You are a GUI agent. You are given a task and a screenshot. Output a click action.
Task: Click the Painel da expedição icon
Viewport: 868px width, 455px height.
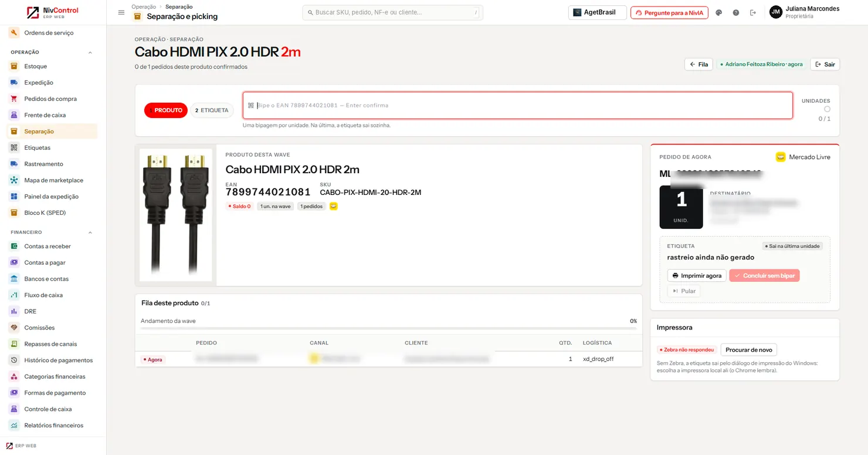tap(14, 197)
